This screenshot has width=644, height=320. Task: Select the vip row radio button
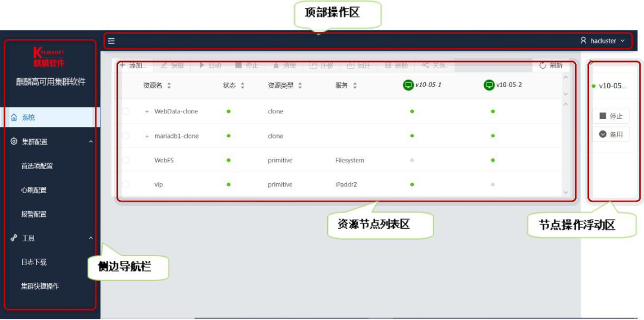pyautogui.click(x=125, y=185)
